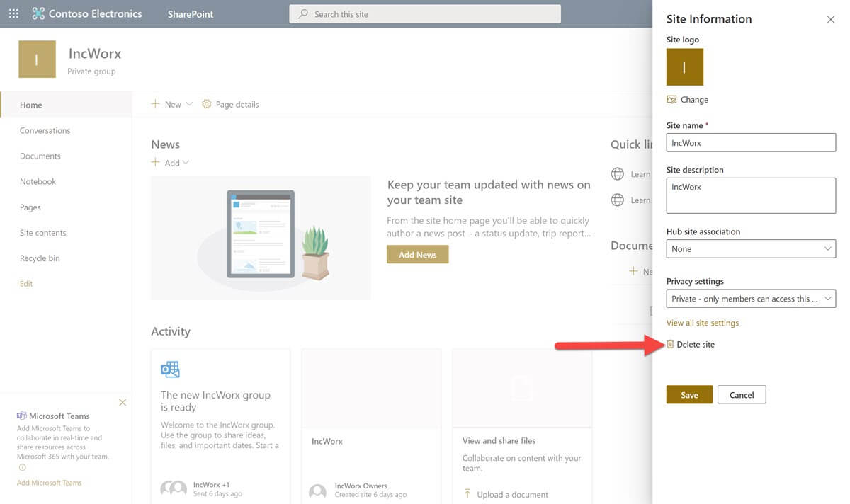850x504 pixels.
Task: Expand the New dropdown chevron
Action: click(189, 104)
